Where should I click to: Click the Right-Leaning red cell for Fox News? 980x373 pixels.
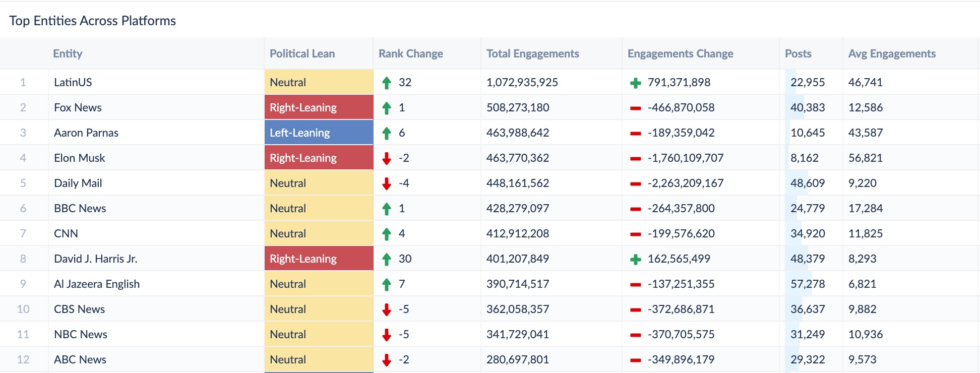[319, 107]
